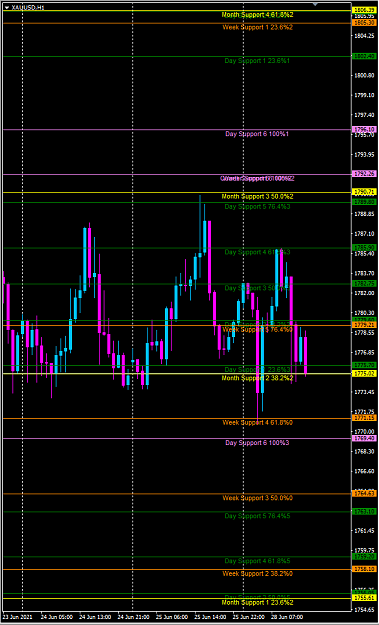Click the 1766.60 price scale value
The height and width of the screenshot is (625, 379).
pos(363,472)
